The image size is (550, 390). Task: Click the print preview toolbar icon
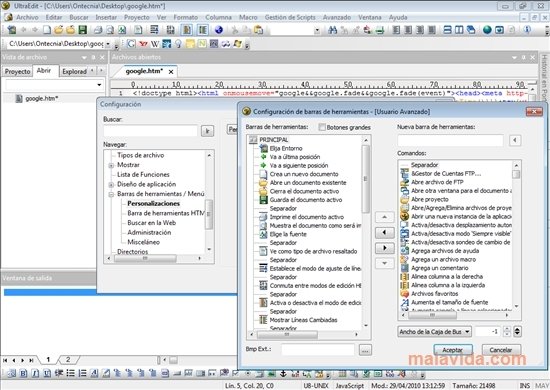110,30
